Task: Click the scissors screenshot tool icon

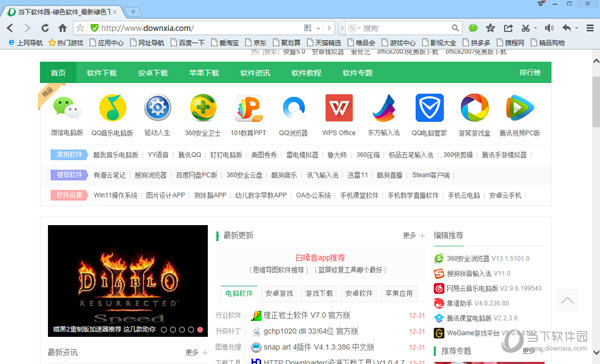Action: coord(525,28)
